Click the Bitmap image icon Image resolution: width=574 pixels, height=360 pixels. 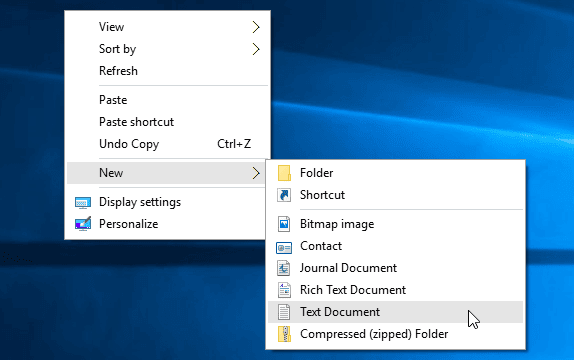click(x=284, y=224)
